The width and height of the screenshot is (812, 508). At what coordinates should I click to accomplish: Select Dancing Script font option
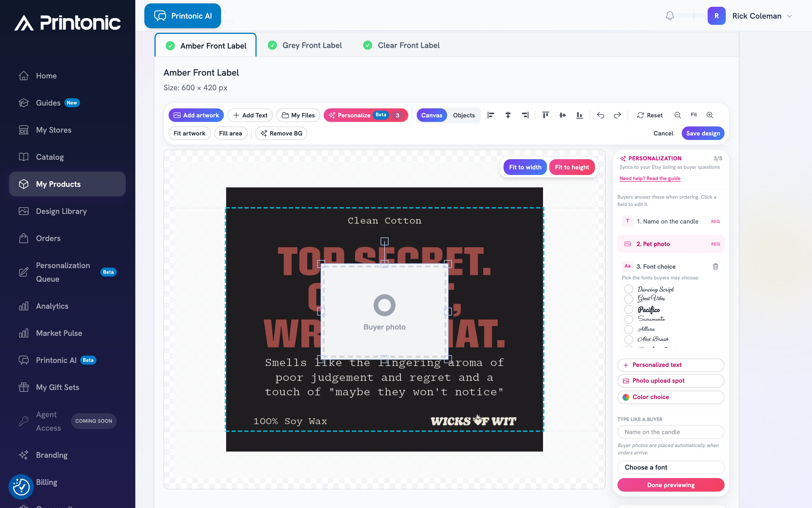(628, 289)
